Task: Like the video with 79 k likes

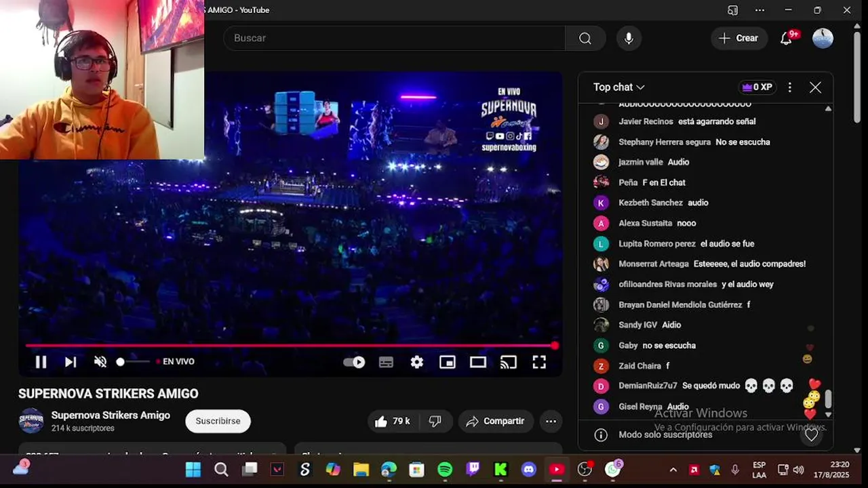Action: [x=392, y=421]
